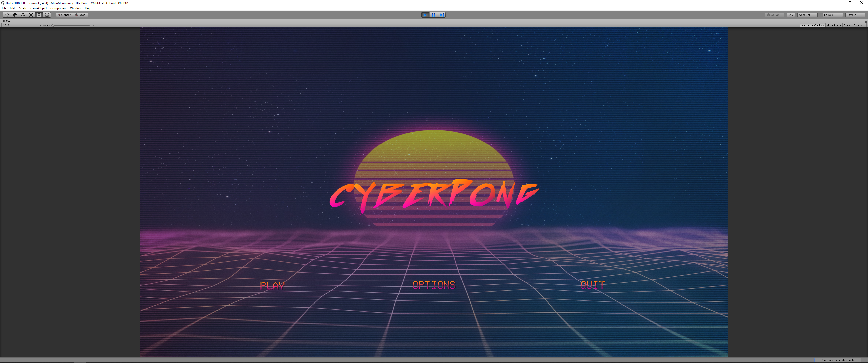The height and width of the screenshot is (363, 868).
Task: Open the Account dropdown
Action: tap(807, 15)
